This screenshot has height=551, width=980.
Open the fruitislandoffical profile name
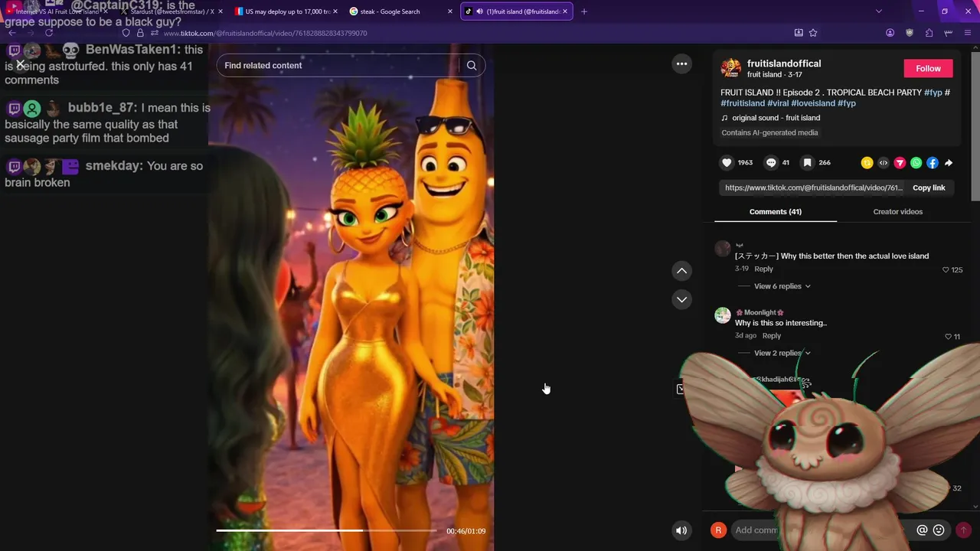(x=784, y=64)
